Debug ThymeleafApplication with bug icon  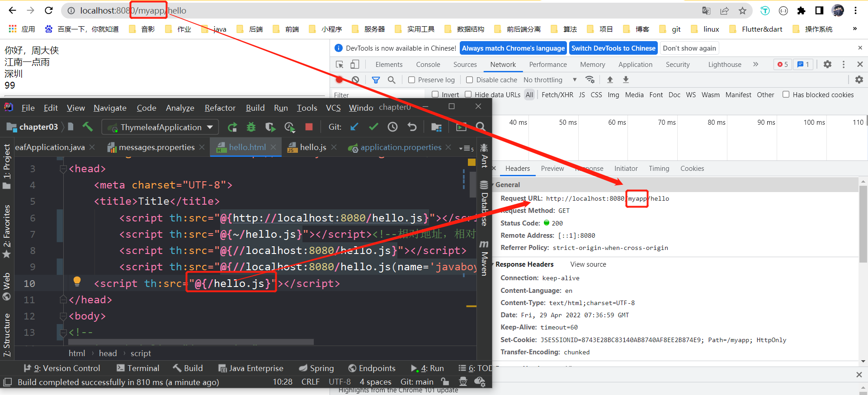[x=251, y=127]
